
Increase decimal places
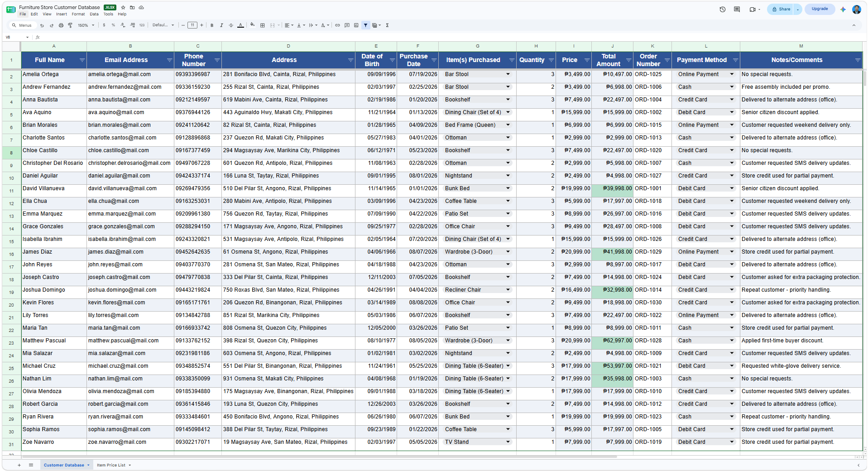click(132, 25)
